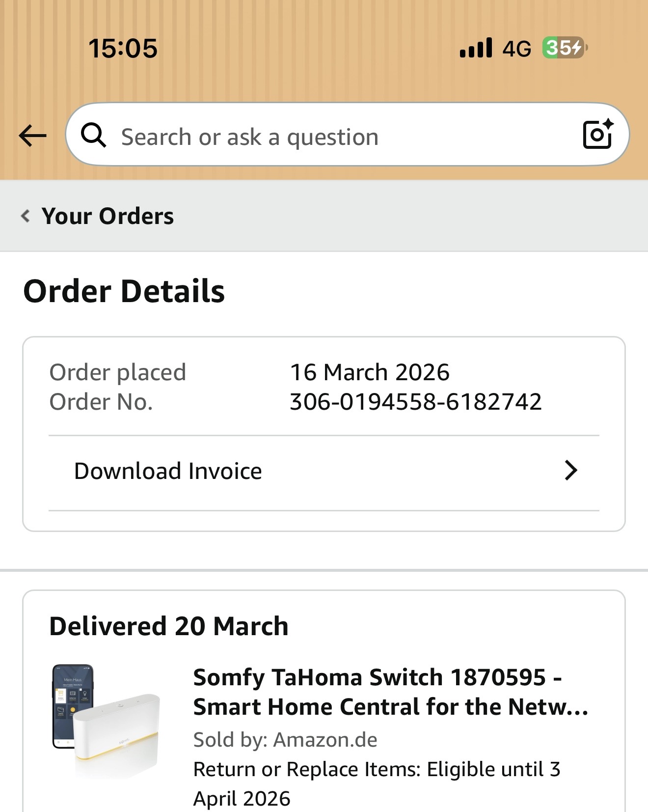Tap the 4G network indicator
Viewport: 648px width, 812px height.
(516, 49)
